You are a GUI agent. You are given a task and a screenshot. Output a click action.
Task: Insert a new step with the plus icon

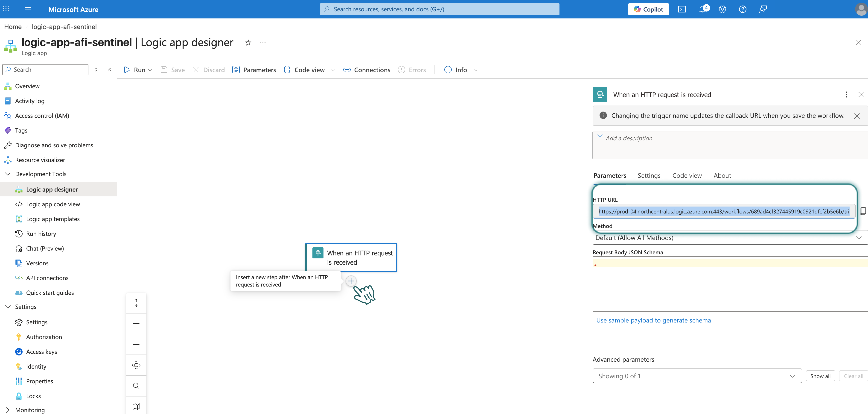click(x=351, y=281)
